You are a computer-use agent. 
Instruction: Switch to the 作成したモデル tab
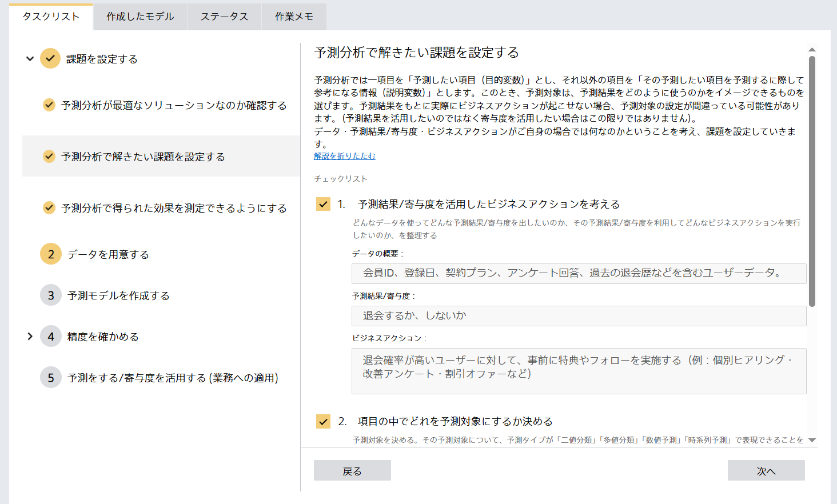click(x=140, y=17)
